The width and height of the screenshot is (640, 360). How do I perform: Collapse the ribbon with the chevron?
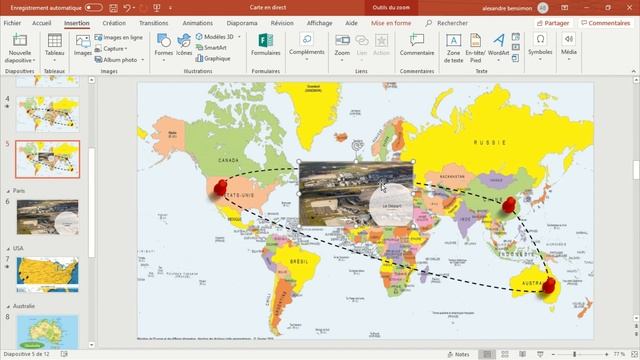tap(634, 71)
